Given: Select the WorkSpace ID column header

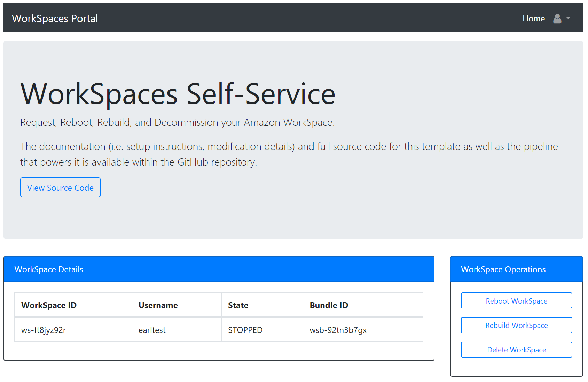Looking at the screenshot, I should [x=73, y=305].
